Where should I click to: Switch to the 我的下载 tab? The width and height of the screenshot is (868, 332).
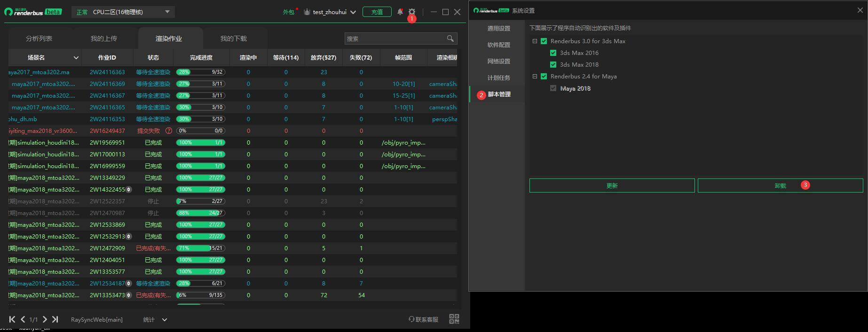234,39
